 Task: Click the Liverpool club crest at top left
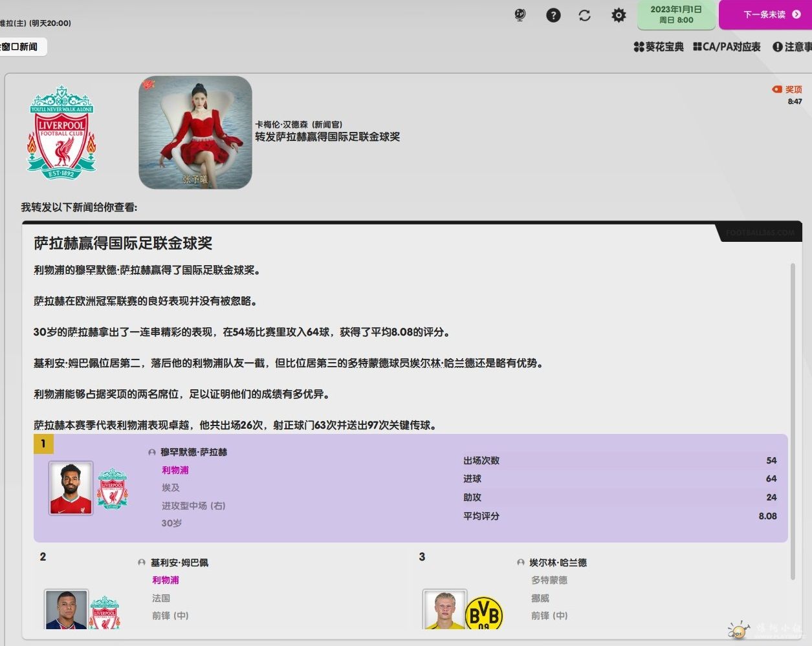tap(61, 131)
